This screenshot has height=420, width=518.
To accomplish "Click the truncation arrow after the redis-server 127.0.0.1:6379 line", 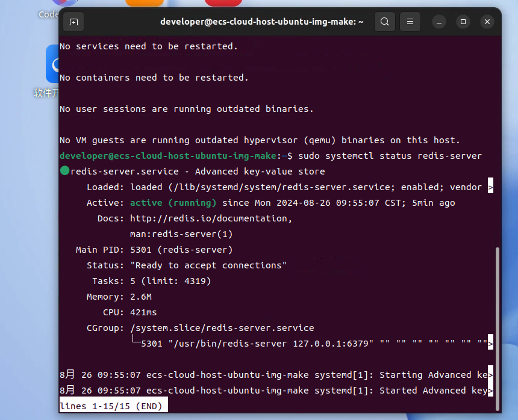I will [x=490, y=344].
